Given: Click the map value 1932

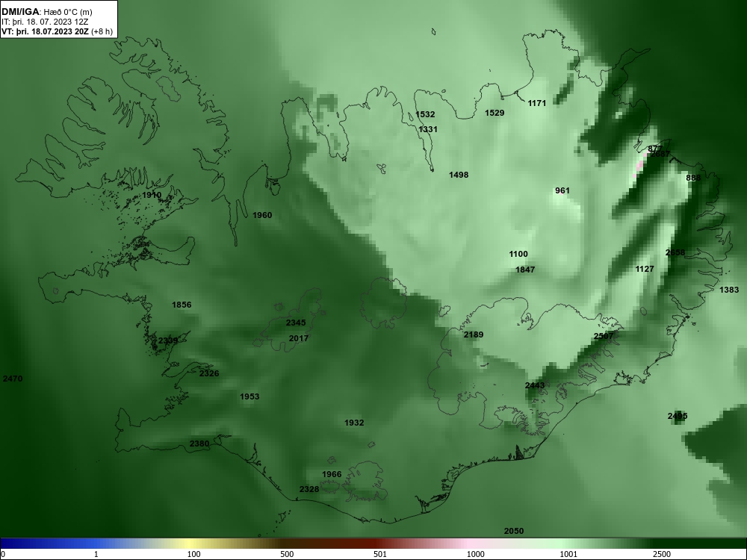Looking at the screenshot, I should coord(354,423).
